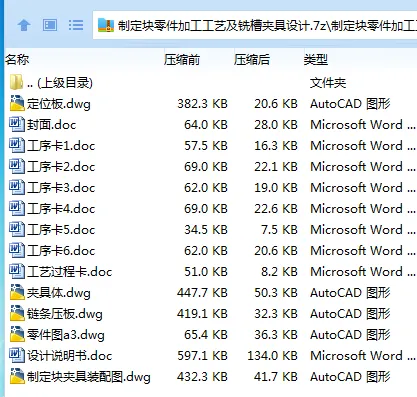The width and height of the screenshot is (417, 397).
Task: Click the file name 工序卡5.doc
Action: pos(61,230)
